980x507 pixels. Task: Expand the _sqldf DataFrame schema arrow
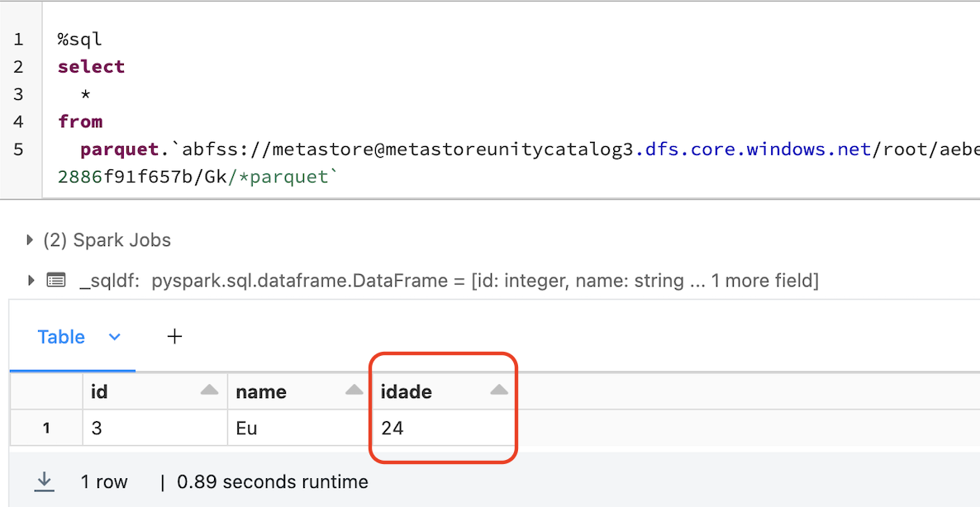pyautogui.click(x=30, y=281)
